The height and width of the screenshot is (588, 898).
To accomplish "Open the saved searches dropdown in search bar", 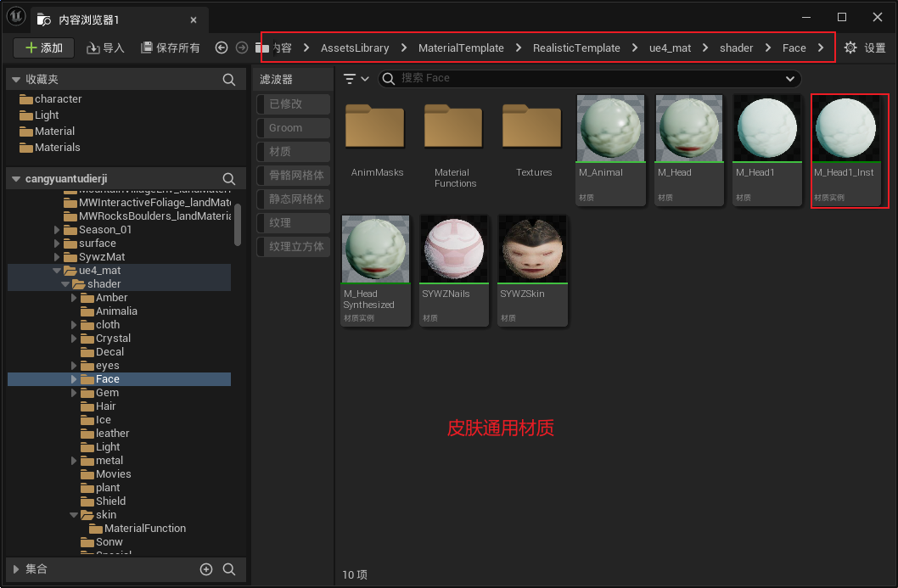I will pos(790,79).
